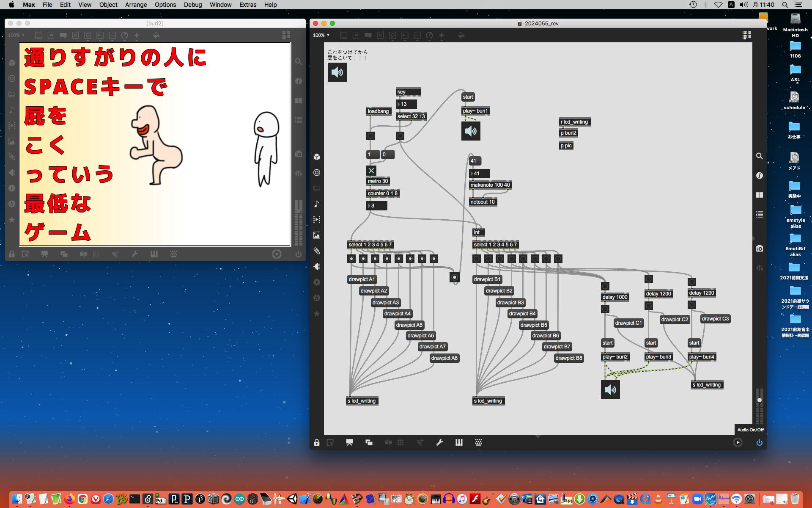Open the snapshot camera icon in right sidebar

pyautogui.click(x=760, y=248)
